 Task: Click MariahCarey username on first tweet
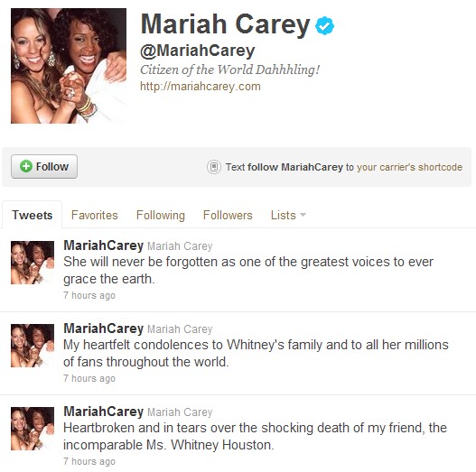coord(104,245)
